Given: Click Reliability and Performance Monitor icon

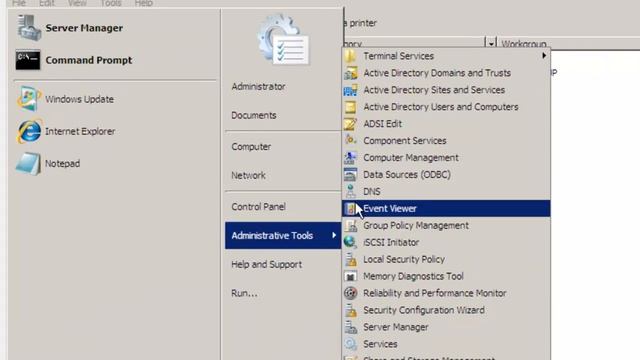Looking at the screenshot, I should (x=350, y=293).
